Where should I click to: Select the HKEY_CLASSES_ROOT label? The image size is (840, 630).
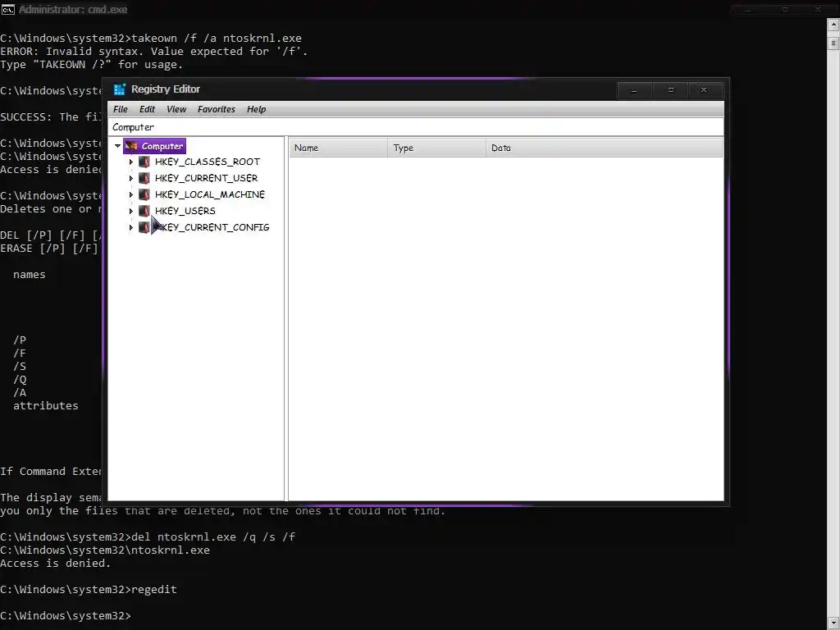(x=208, y=162)
